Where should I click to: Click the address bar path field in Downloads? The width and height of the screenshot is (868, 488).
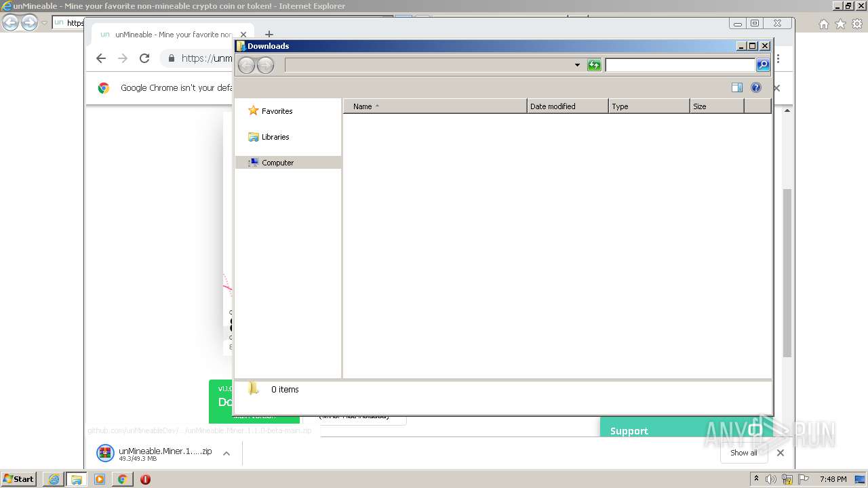tap(429, 65)
